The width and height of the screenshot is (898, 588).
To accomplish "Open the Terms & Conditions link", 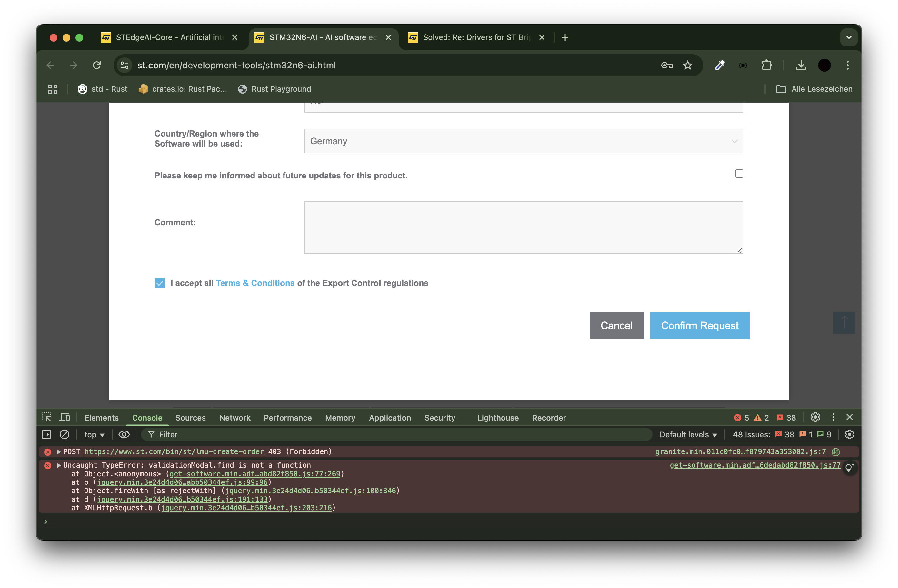I will pyautogui.click(x=255, y=283).
